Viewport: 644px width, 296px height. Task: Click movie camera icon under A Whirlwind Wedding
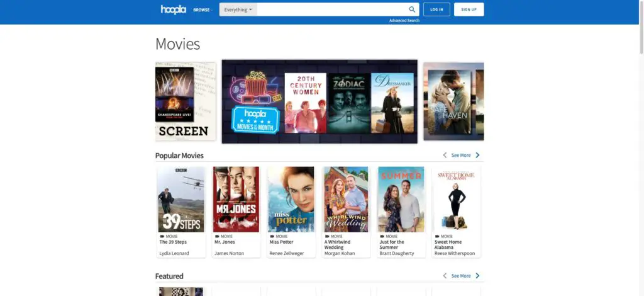(327, 236)
